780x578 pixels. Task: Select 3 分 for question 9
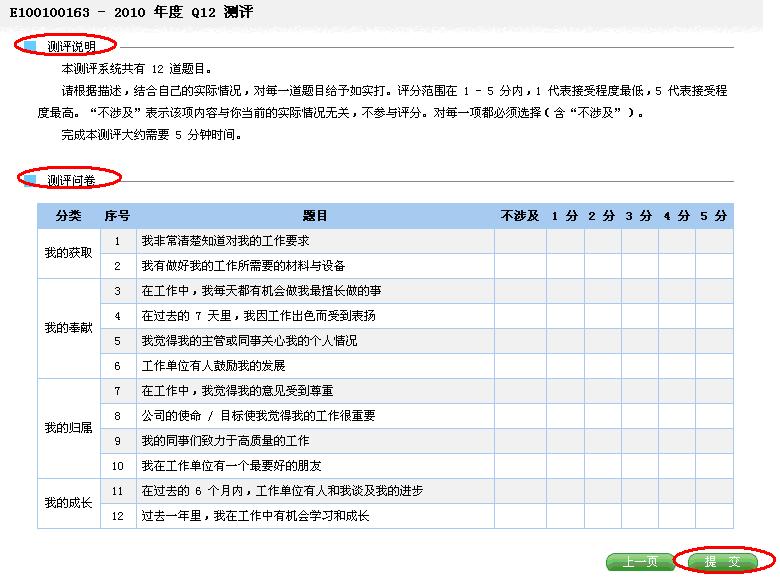point(639,441)
